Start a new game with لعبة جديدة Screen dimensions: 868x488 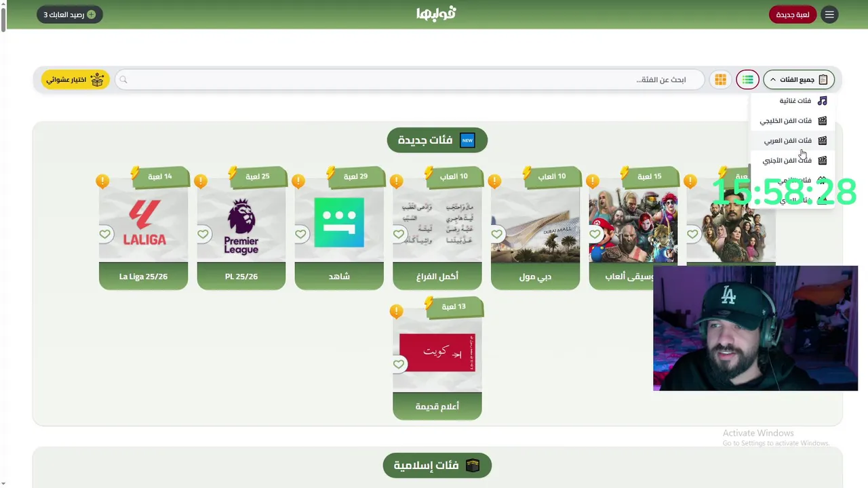click(x=793, y=14)
